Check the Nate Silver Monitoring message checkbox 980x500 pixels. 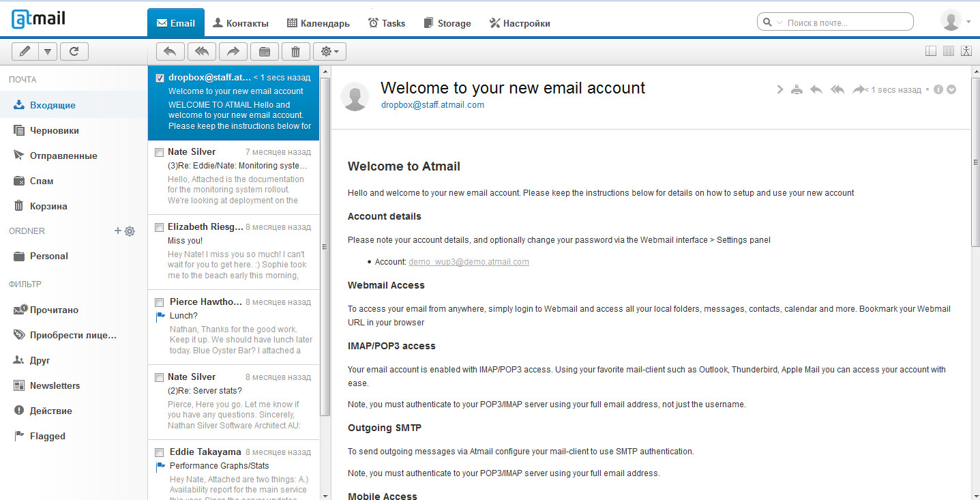[x=159, y=152]
